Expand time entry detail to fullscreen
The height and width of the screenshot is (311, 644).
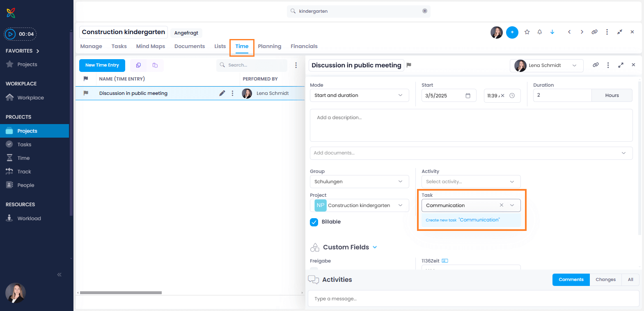tap(621, 65)
